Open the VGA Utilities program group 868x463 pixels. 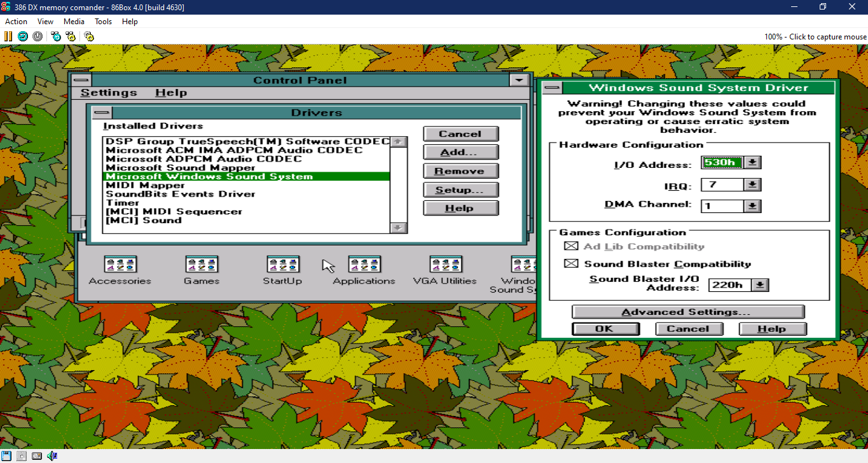click(445, 264)
